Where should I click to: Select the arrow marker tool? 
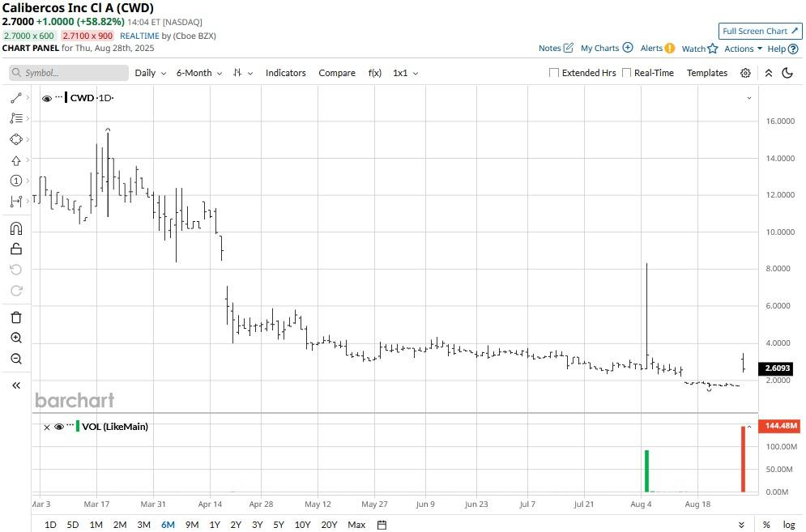click(16, 161)
